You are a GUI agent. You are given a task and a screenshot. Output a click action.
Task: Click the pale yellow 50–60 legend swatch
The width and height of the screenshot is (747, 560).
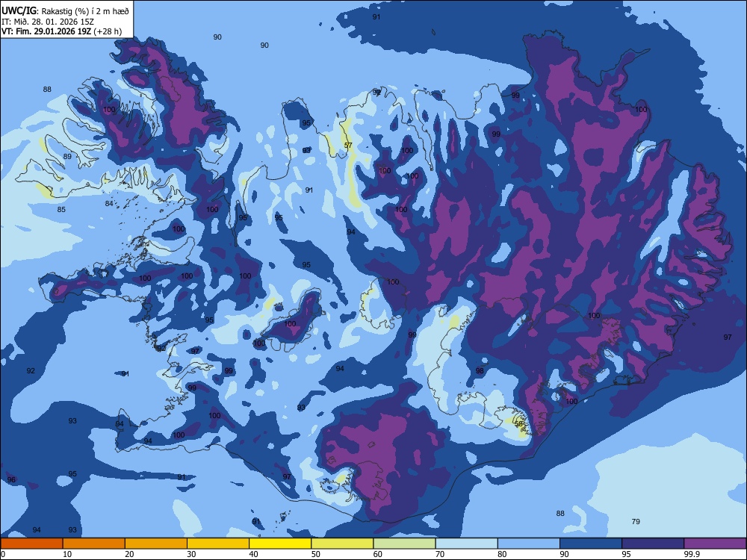(x=342, y=544)
